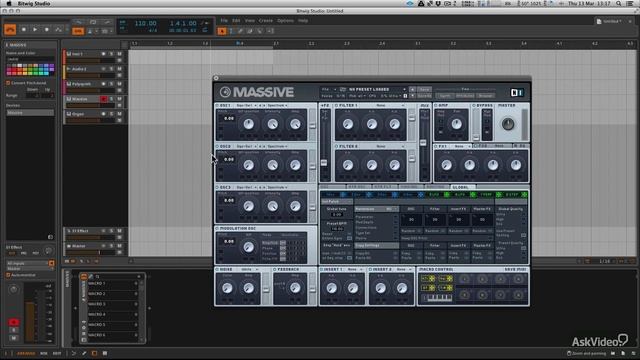
Task: Select the MACRO 4 row in device panel
Action: [x=112, y=314]
